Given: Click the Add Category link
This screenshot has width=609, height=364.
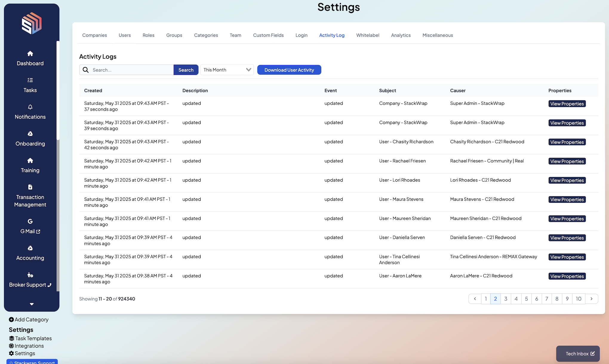Looking at the screenshot, I should pyautogui.click(x=29, y=320).
